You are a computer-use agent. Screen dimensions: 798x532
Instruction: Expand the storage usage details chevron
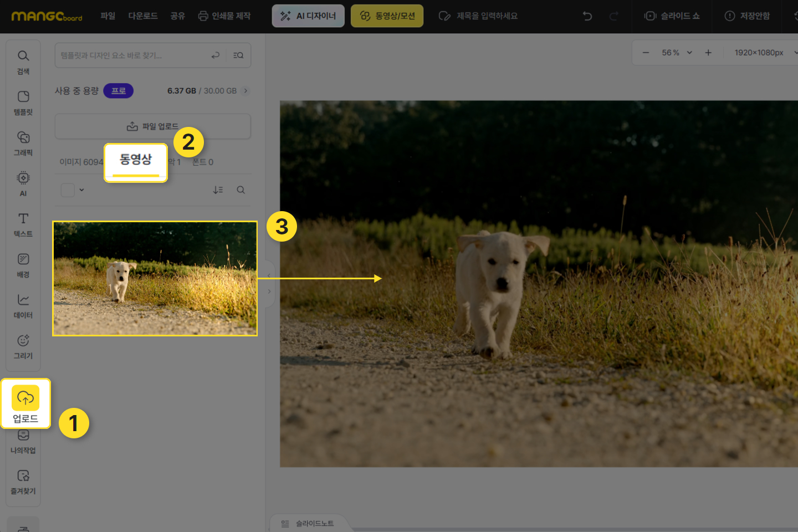pyautogui.click(x=245, y=91)
